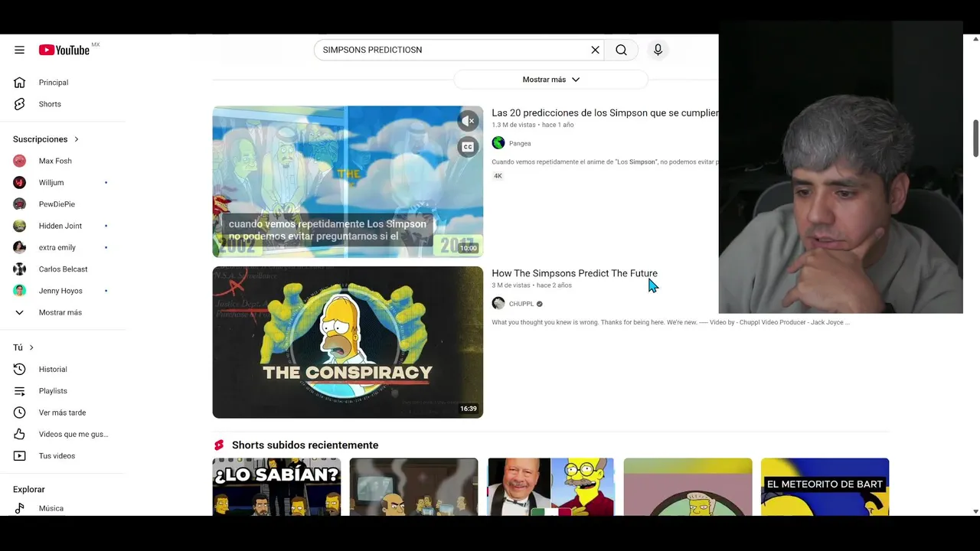Play THE CONSPIRACY video thumbnail

point(348,342)
